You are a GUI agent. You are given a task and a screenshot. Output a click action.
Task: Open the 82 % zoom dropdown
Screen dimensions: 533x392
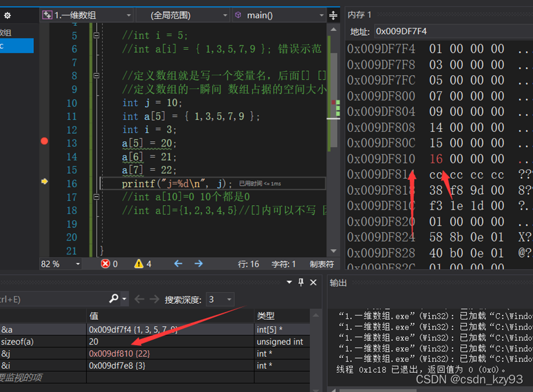78,264
